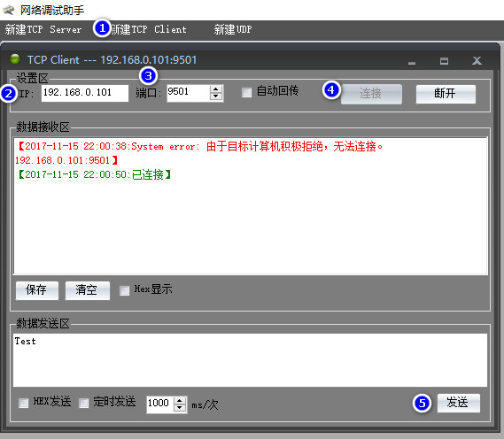Open the 新建TCP Client menu item

click(x=149, y=29)
